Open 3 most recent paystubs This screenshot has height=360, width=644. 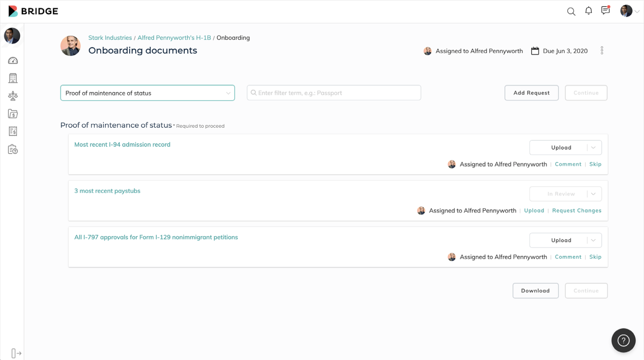(107, 191)
